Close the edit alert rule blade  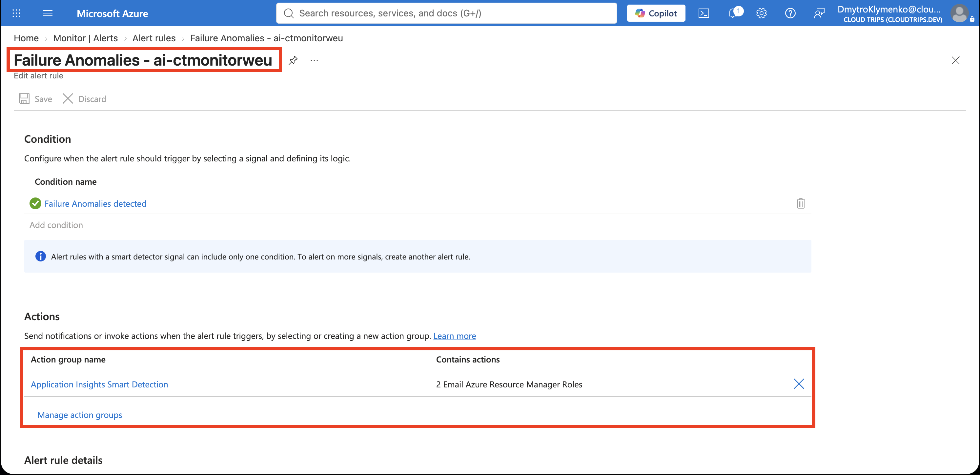click(955, 60)
